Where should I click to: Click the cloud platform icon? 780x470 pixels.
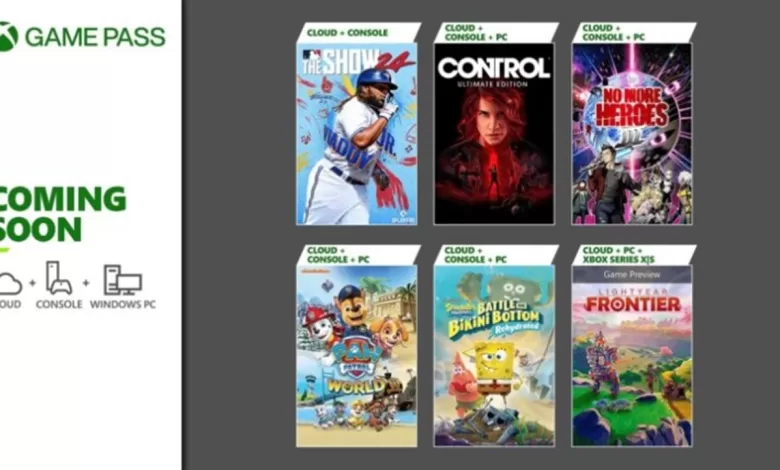click(10, 284)
